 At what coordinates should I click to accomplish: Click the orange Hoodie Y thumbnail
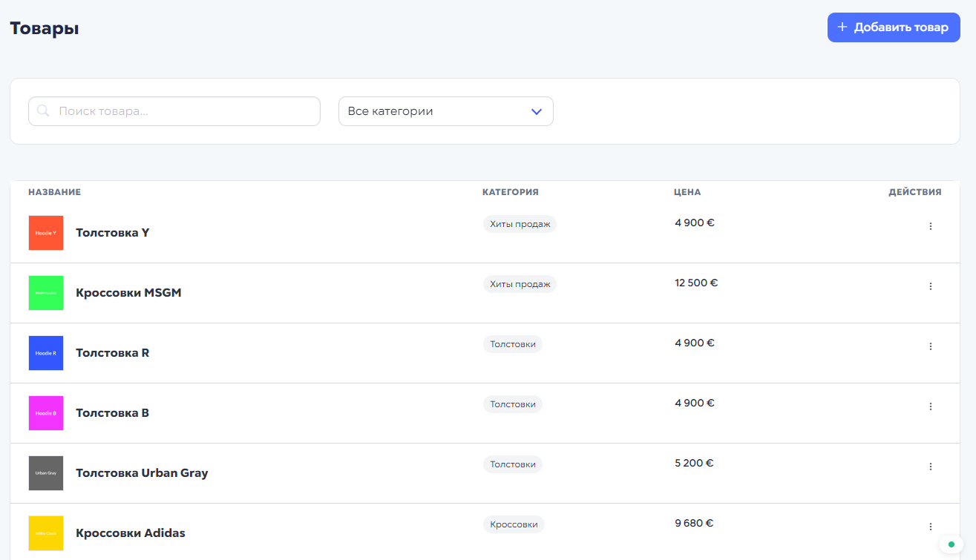pyautogui.click(x=46, y=233)
